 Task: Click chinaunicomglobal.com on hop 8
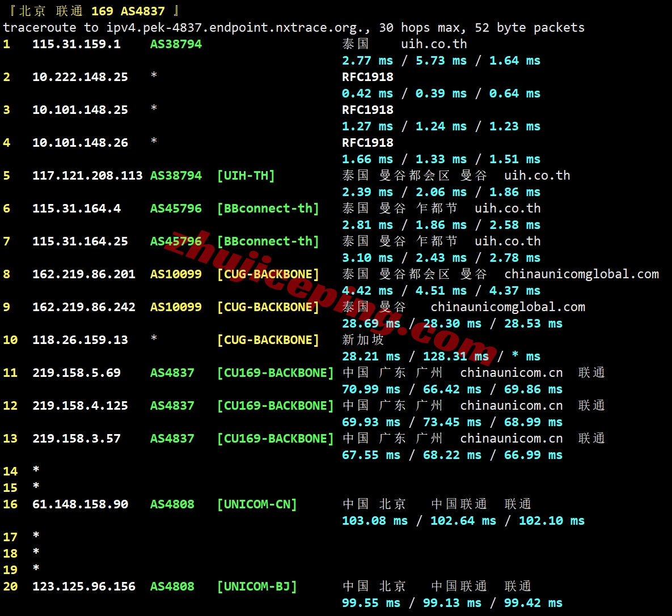coord(582,274)
